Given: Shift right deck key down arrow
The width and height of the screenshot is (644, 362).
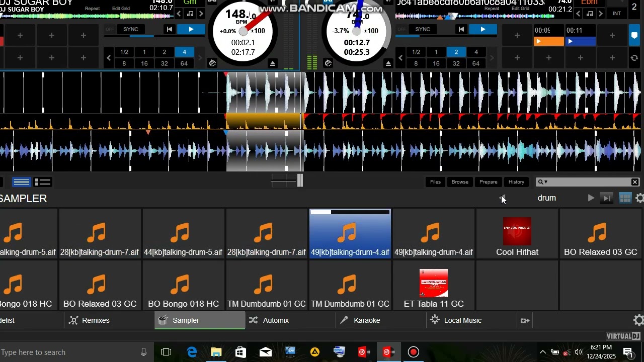Looking at the screenshot, I should point(578,14).
